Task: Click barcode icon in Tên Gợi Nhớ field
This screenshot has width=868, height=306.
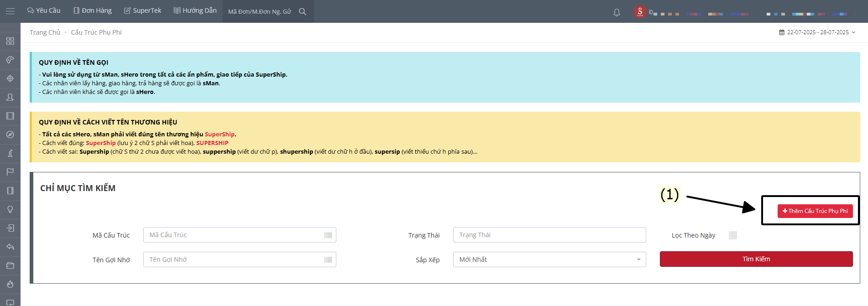Action: click(x=328, y=259)
